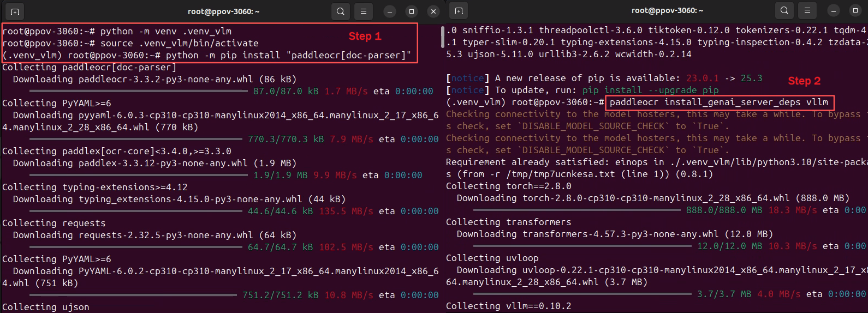Click 'sniffio-1.3.1' in the installed packages list
The height and width of the screenshot is (314, 868).
[x=498, y=30]
